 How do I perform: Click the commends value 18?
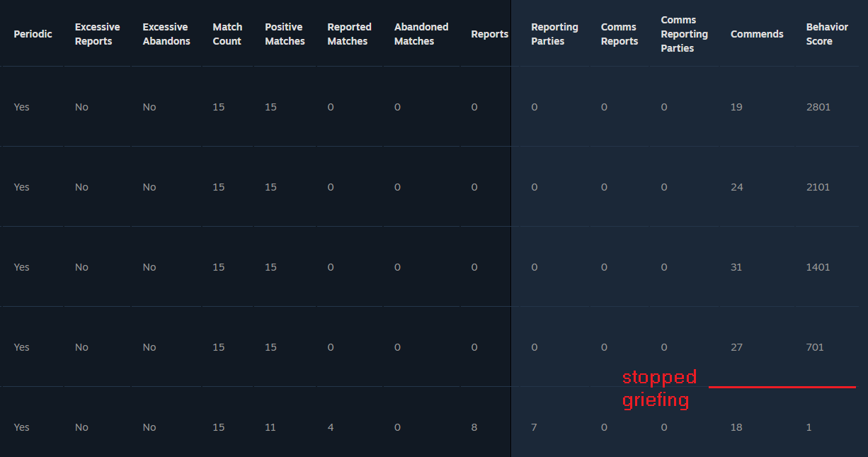(736, 427)
